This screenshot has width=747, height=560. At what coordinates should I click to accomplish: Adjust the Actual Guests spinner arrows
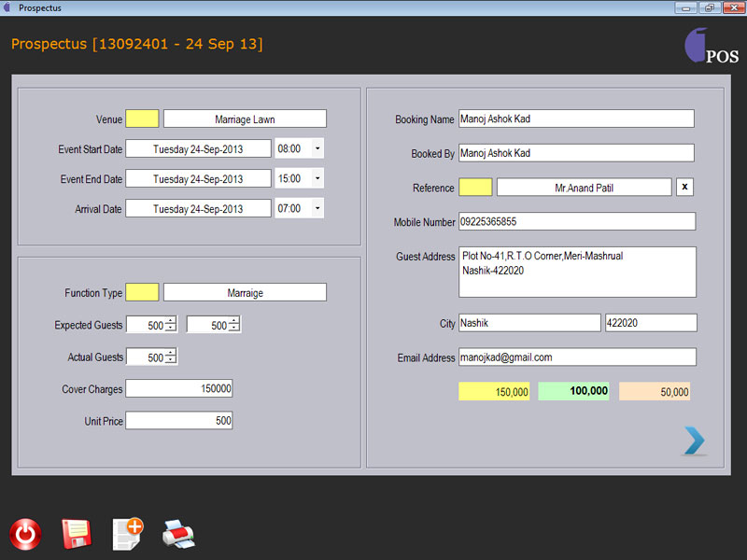pos(171,357)
